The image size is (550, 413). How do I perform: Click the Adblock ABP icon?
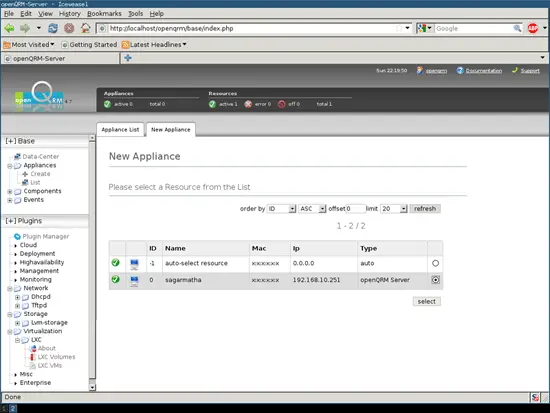pos(533,28)
